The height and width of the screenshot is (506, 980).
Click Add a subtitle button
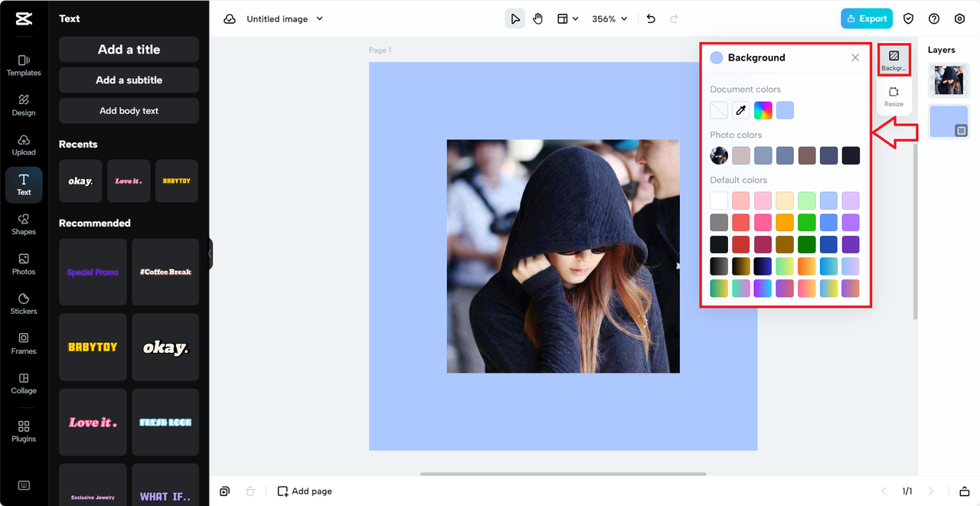point(129,80)
